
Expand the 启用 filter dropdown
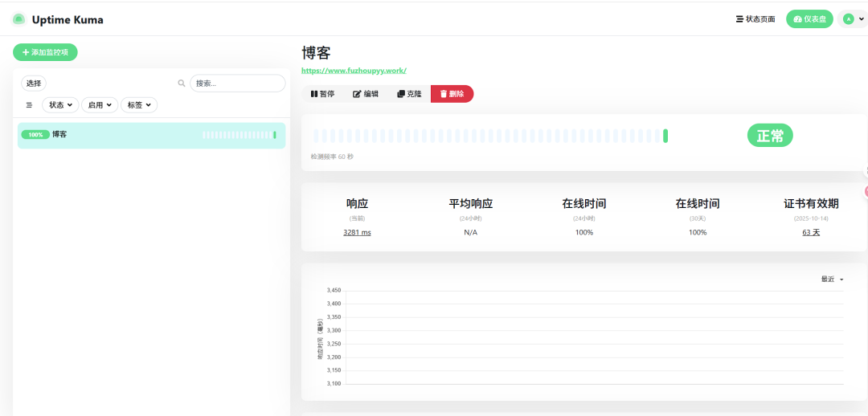pos(100,104)
